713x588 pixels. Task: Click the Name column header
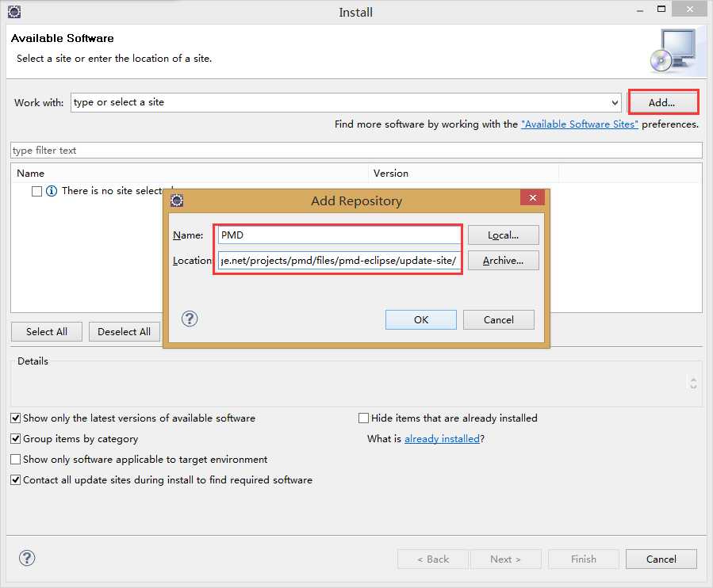coord(190,173)
